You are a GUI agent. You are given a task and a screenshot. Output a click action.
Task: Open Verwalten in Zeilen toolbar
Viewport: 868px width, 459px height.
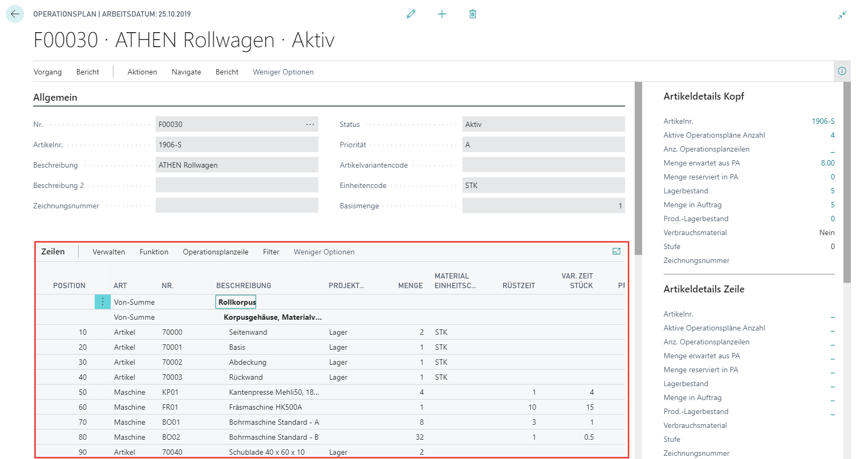click(109, 252)
